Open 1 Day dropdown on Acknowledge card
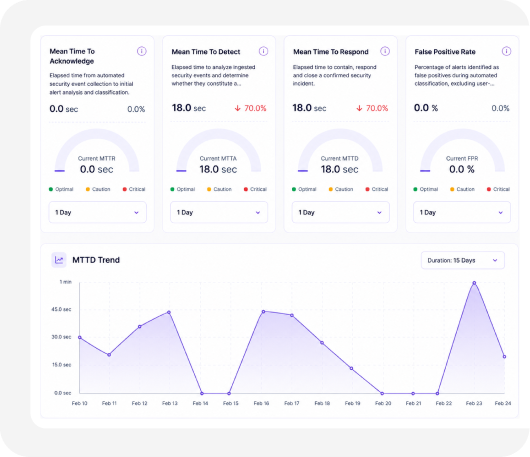The height and width of the screenshot is (457, 530). point(98,212)
